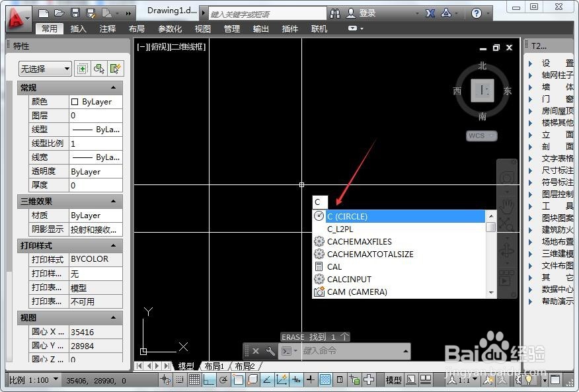Save the drawing with the Save icon
This screenshot has height=392, width=579.
pos(75,13)
